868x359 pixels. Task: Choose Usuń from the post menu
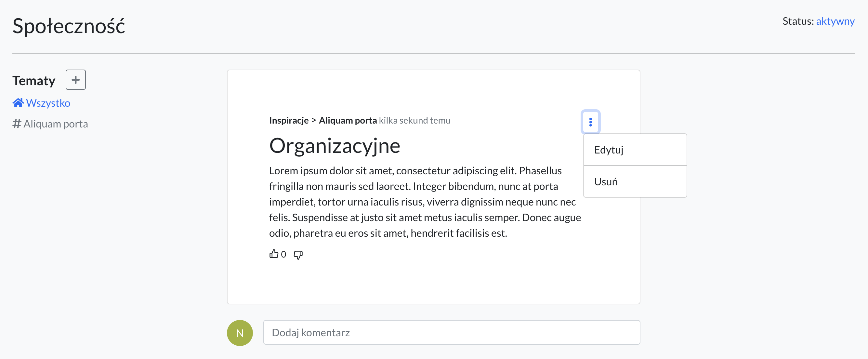click(x=635, y=181)
